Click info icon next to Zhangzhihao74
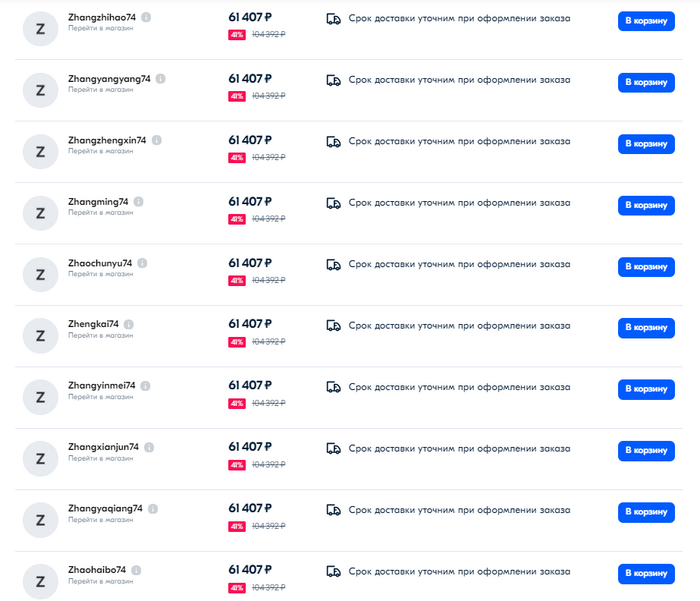The height and width of the screenshot is (601, 700). [x=147, y=18]
